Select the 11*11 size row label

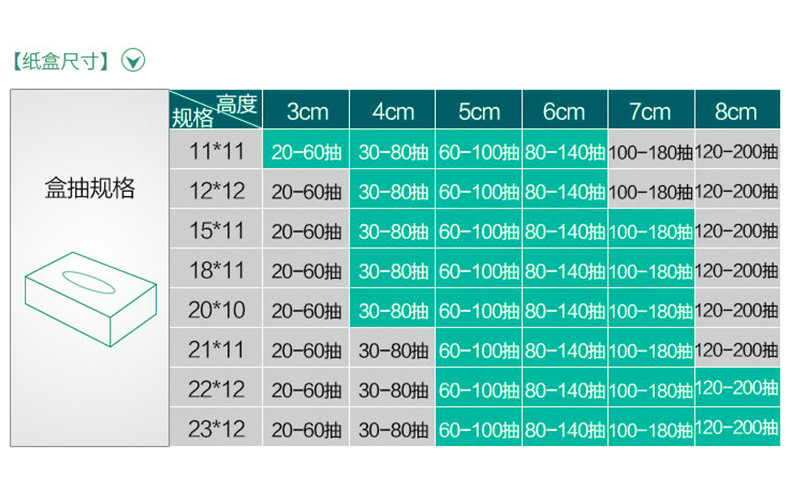click(216, 151)
